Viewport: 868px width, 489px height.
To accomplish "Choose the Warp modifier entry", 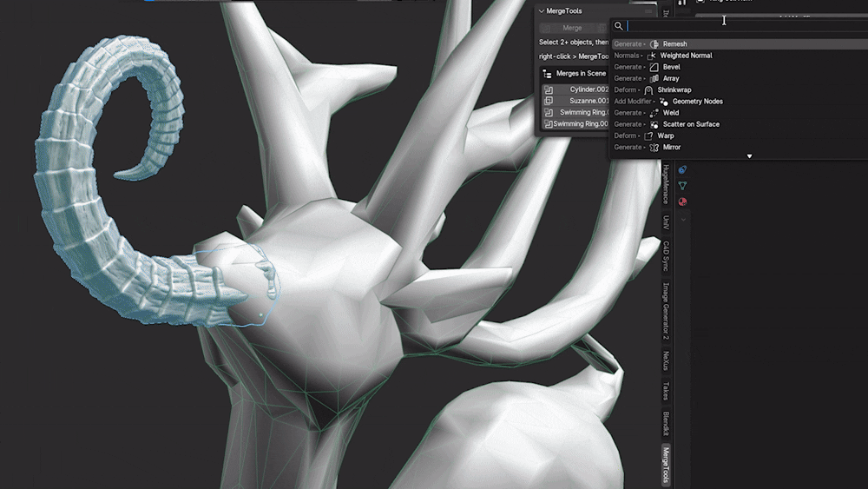I will 740,135.
